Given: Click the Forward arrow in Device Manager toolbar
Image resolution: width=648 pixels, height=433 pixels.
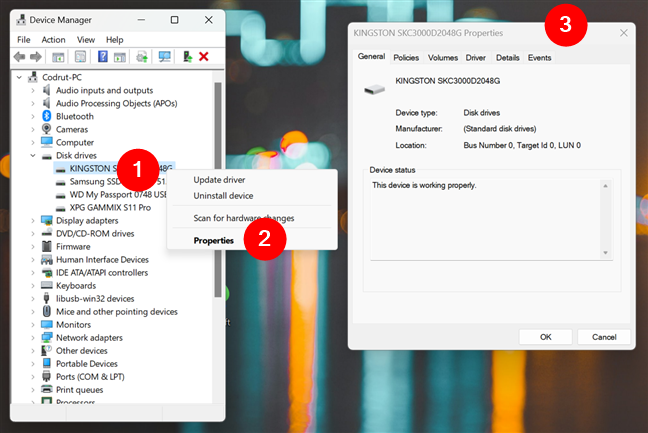Looking at the screenshot, I should pyautogui.click(x=36, y=57).
